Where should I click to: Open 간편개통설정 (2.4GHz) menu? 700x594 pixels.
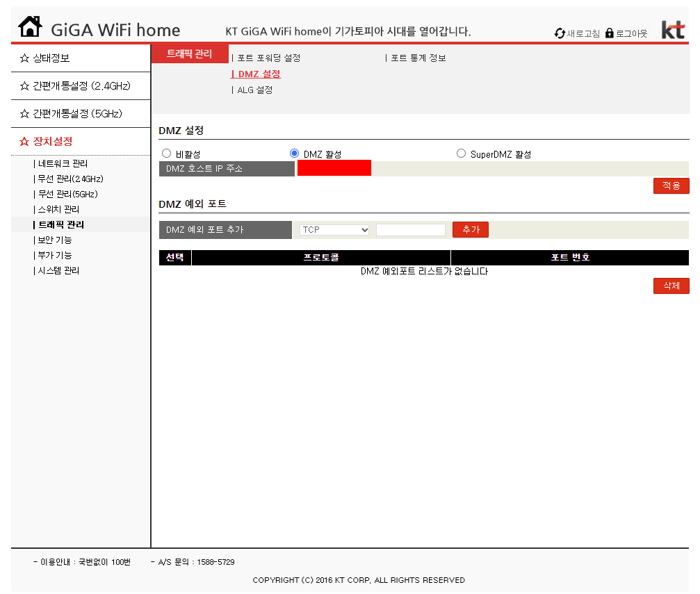[82, 85]
